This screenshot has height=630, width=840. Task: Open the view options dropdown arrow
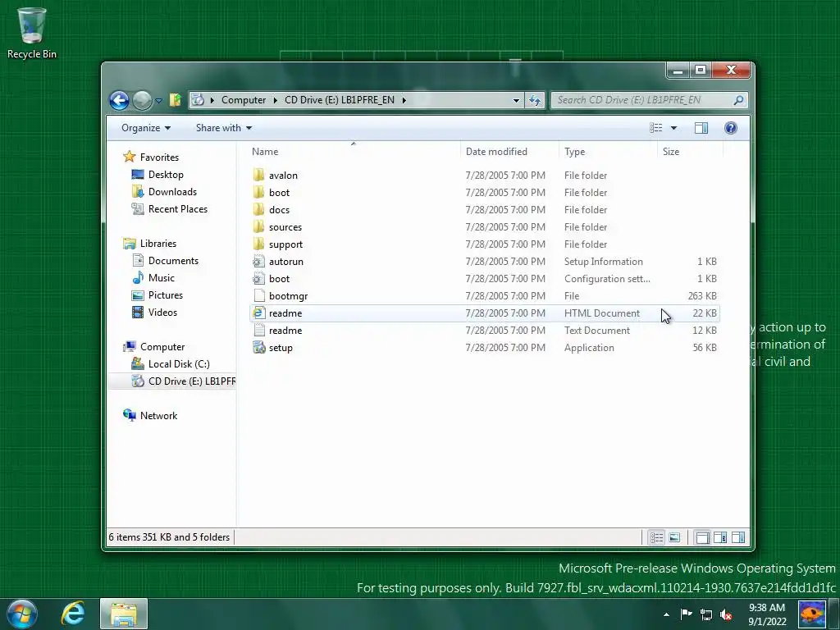click(x=673, y=128)
